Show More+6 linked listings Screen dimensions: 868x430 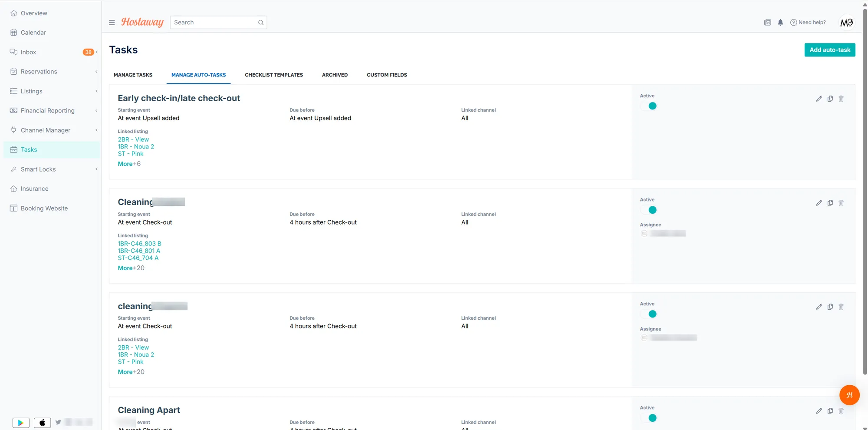pyautogui.click(x=129, y=164)
